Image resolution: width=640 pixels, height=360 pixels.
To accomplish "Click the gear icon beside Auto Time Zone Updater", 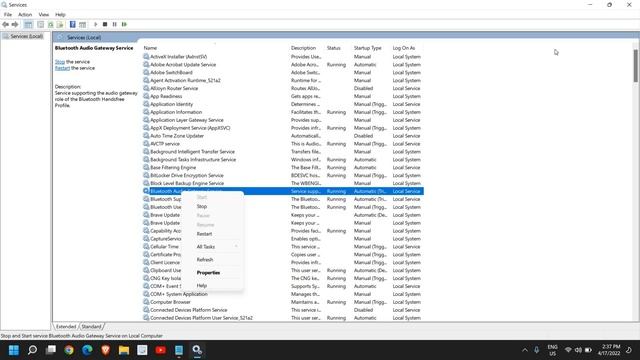I will point(146,136).
